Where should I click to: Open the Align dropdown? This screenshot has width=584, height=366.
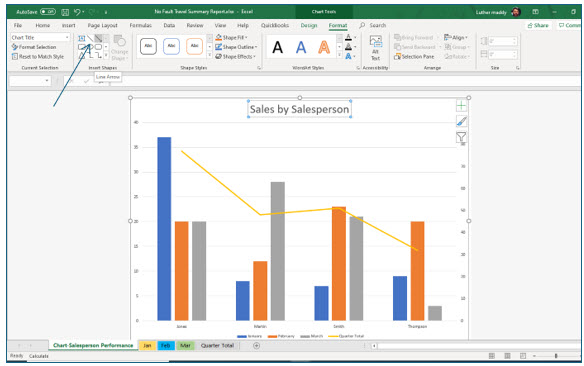[456, 38]
